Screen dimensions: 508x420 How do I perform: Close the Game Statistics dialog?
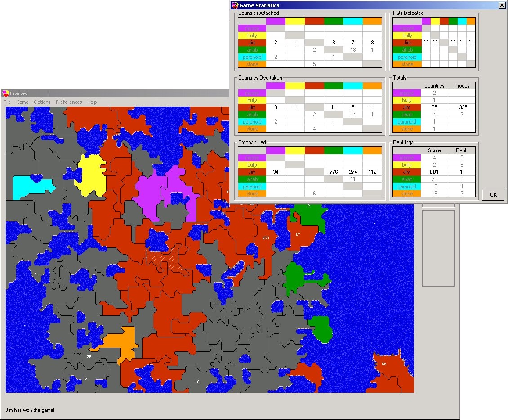tap(502, 5)
